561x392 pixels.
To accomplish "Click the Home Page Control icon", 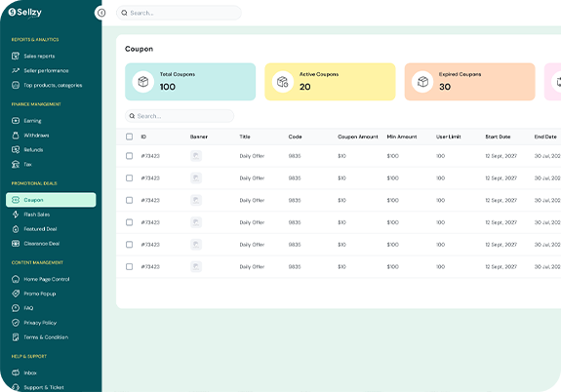I will click(16, 279).
